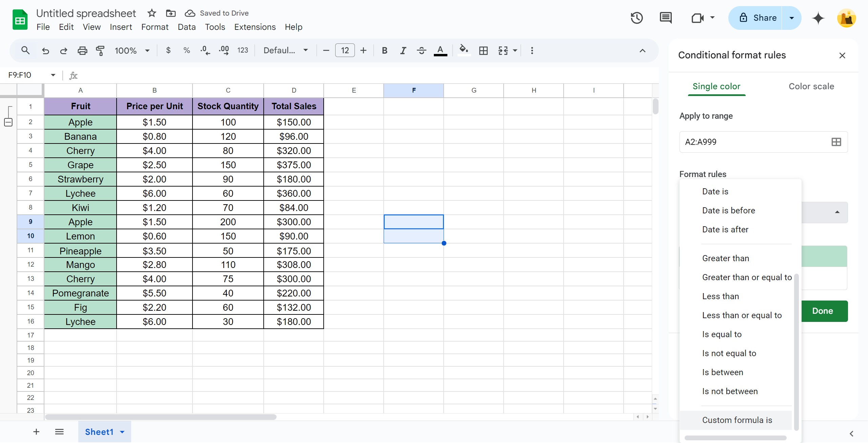This screenshot has width=868, height=443.
Task: Open the text color picker
Action: [440, 51]
